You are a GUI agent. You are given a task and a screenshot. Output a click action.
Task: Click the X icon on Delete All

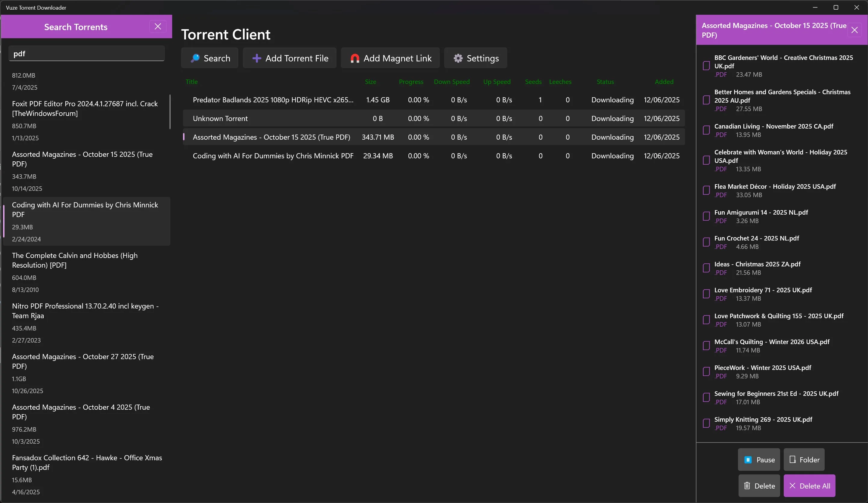792,486
